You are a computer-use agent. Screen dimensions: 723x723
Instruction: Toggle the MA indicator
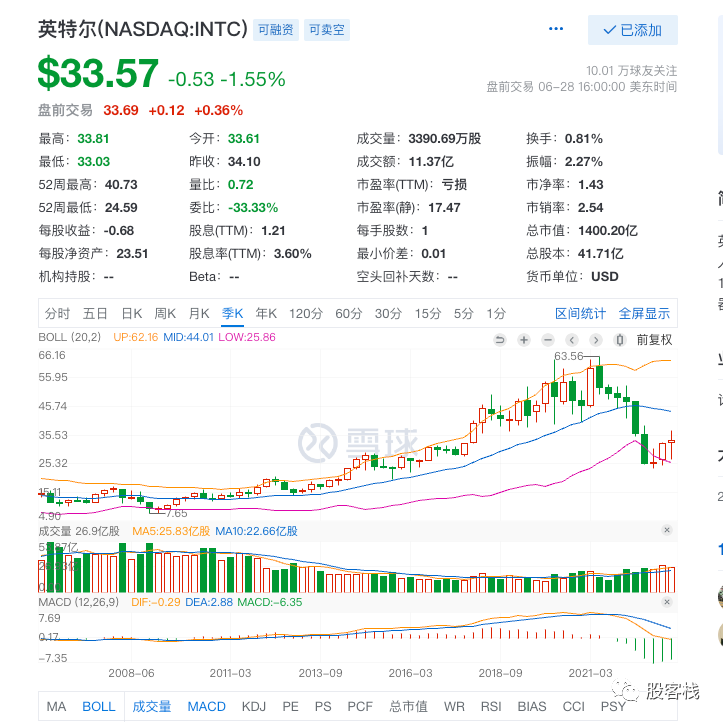(x=56, y=706)
